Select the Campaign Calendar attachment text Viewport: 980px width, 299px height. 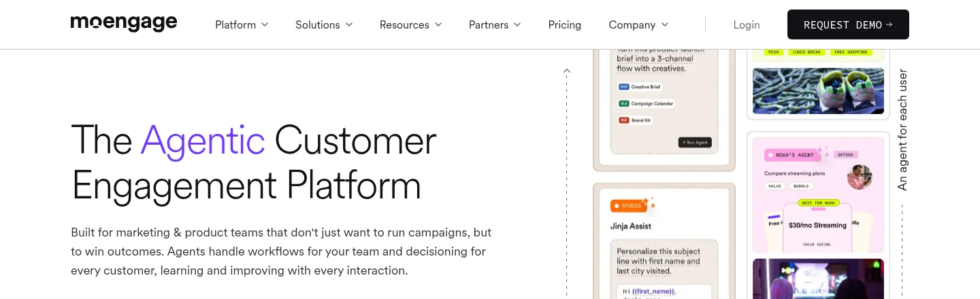click(x=652, y=103)
